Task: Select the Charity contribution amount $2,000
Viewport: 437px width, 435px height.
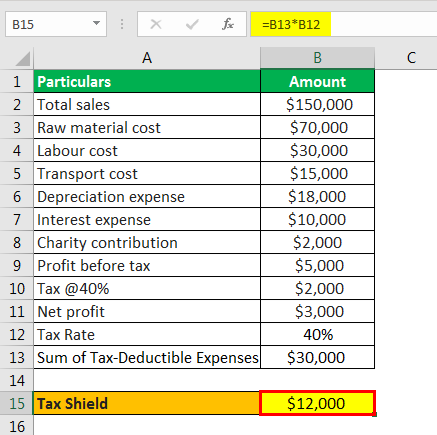Action: click(x=317, y=243)
